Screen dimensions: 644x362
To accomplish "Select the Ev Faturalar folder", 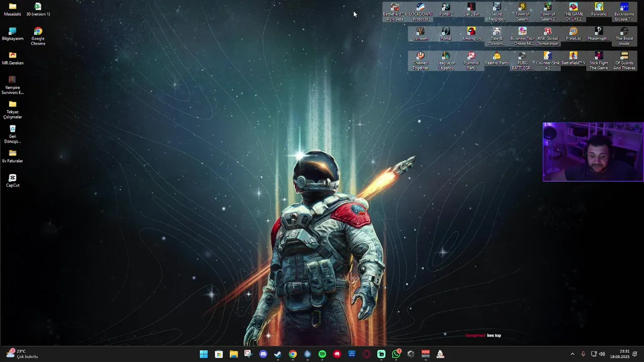I will point(13,156).
